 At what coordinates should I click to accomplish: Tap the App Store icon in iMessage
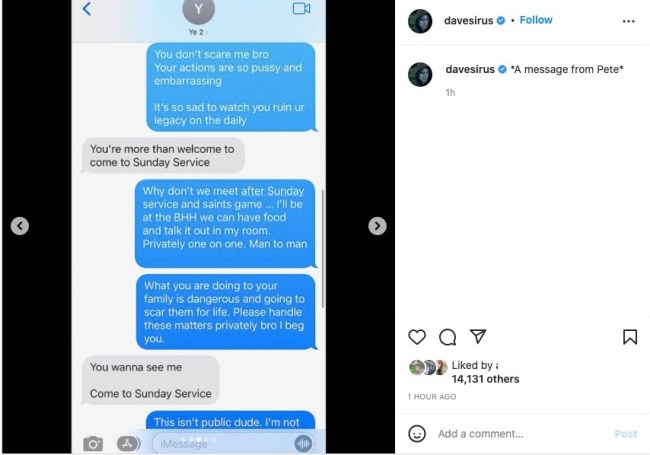pos(128,444)
